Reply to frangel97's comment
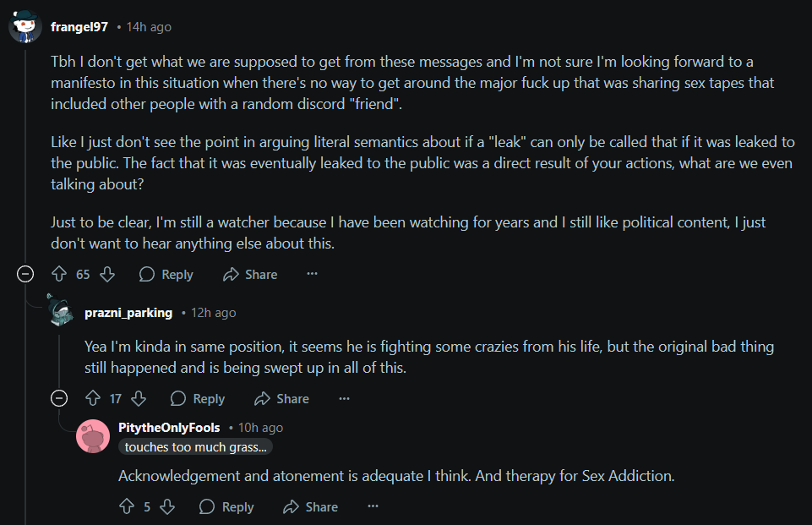 pos(166,274)
